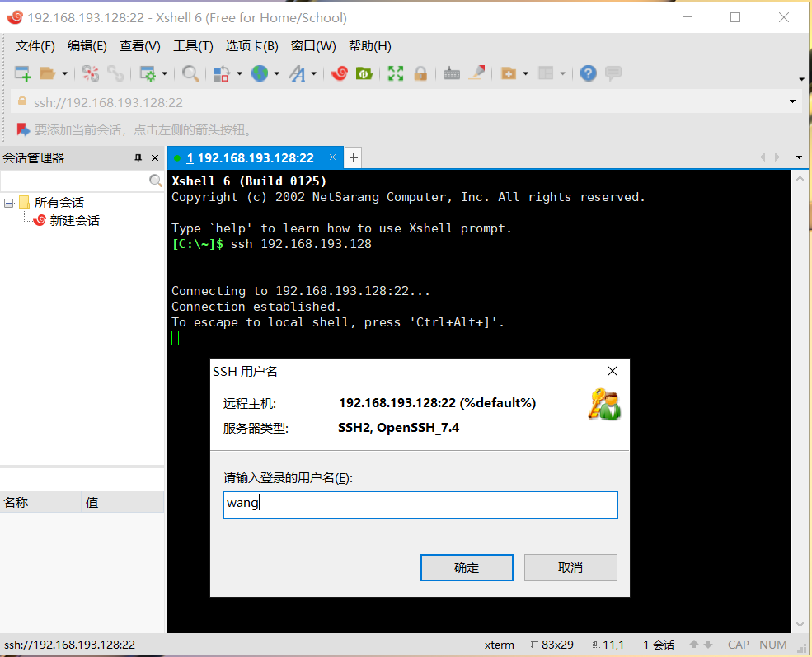The width and height of the screenshot is (812, 657).
Task: Confirm username with the 确定 button
Action: pos(467,567)
